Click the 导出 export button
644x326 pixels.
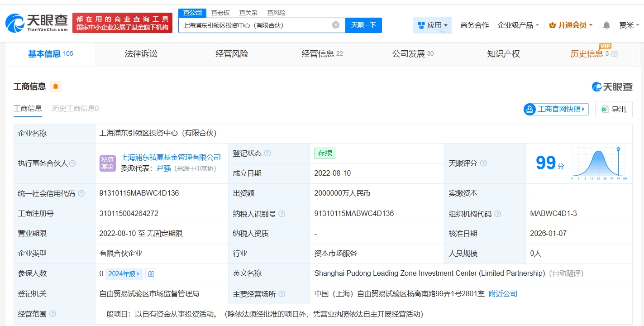pyautogui.click(x=614, y=109)
